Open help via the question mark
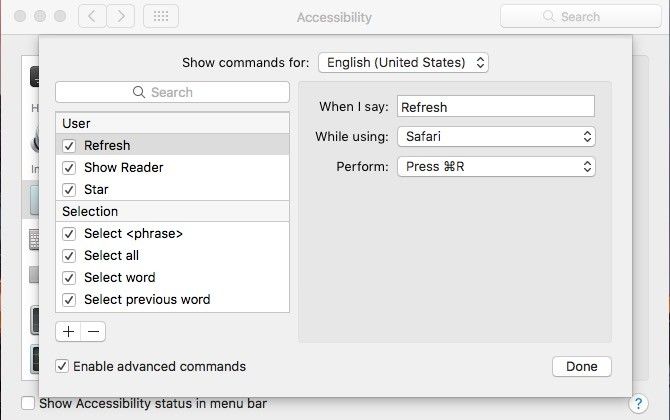 coord(638,404)
